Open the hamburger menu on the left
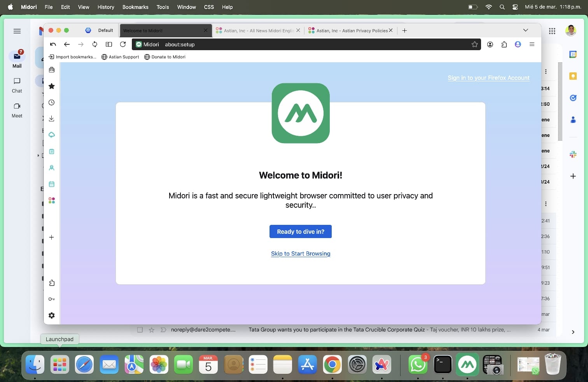Image resolution: width=588 pixels, height=382 pixels. [x=17, y=31]
